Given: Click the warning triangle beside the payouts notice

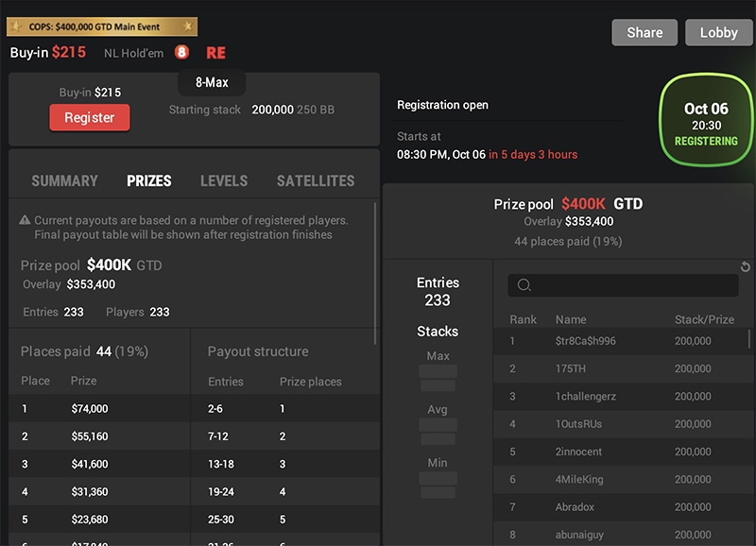Looking at the screenshot, I should click(25, 220).
